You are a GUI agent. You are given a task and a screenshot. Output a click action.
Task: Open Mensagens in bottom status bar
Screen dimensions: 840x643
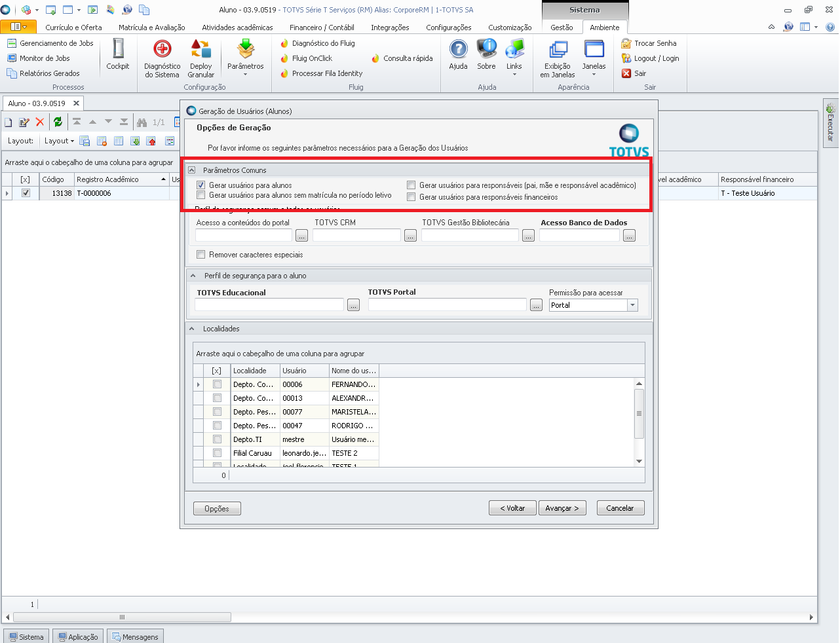(x=135, y=636)
